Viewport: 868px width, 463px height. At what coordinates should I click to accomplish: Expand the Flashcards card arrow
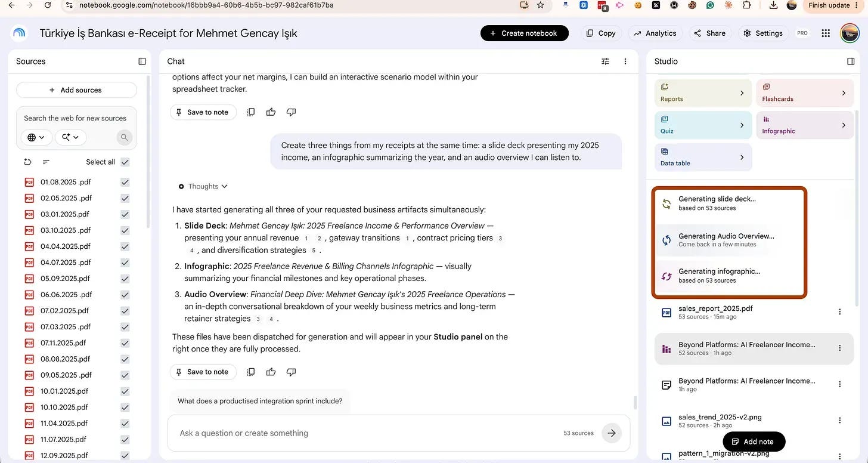coord(844,93)
